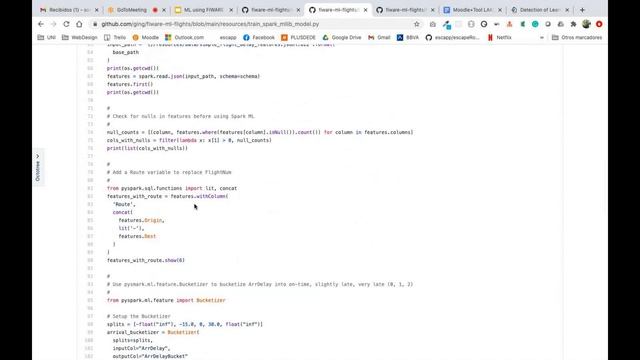Open the Extensions puzzle-piece menu
This screenshot has height=360, width=640.
[x=573, y=24]
